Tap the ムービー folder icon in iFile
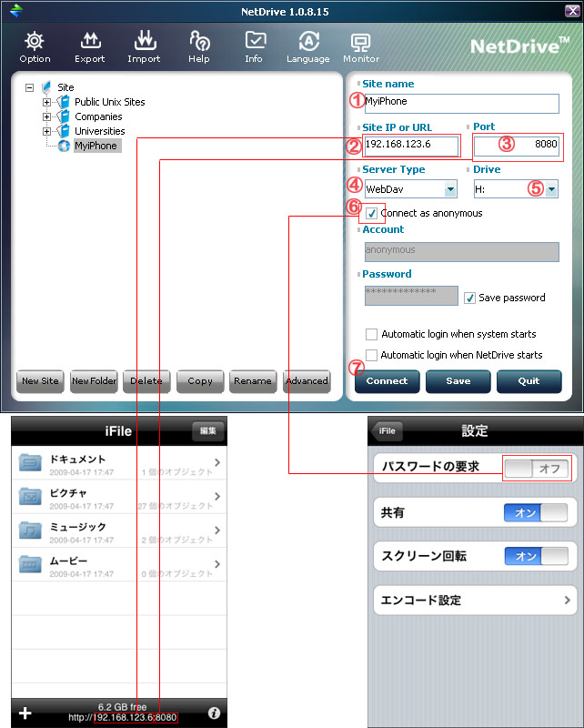This screenshot has width=584, height=728. (30, 564)
